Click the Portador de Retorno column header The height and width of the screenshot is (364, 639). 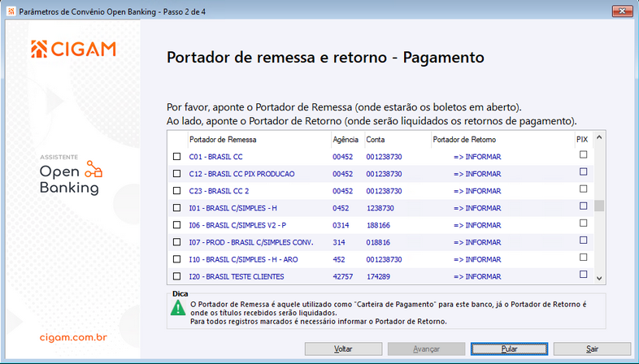pyautogui.click(x=502, y=140)
